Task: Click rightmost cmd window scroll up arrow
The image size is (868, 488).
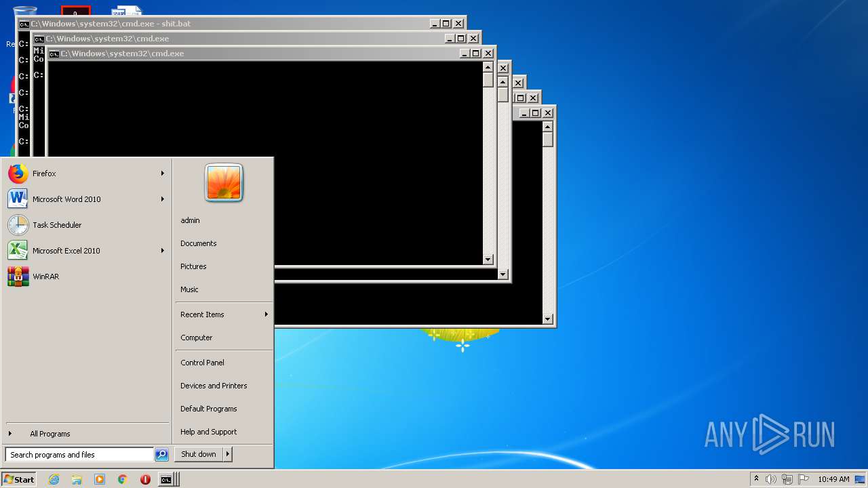Action: click(547, 127)
